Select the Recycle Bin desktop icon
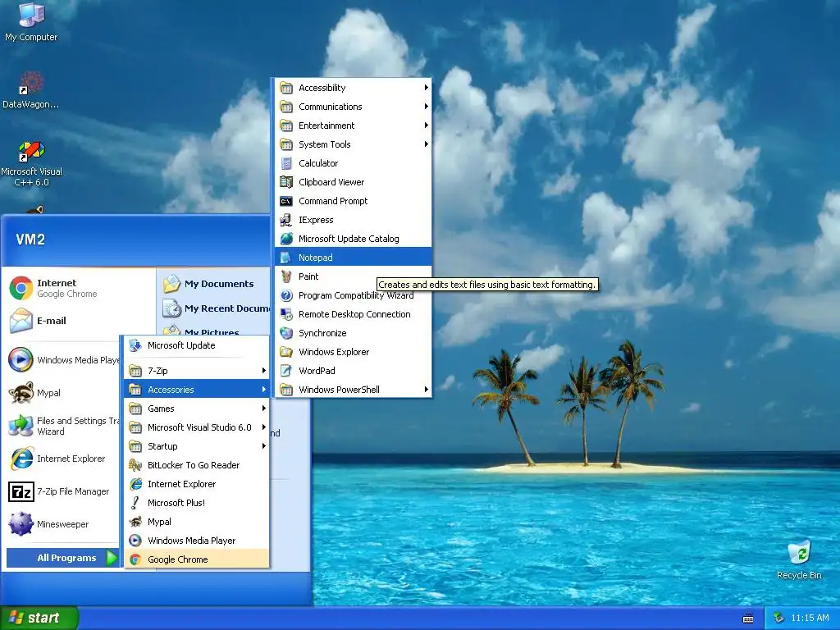Viewport: 840px width, 630px height. tap(799, 559)
